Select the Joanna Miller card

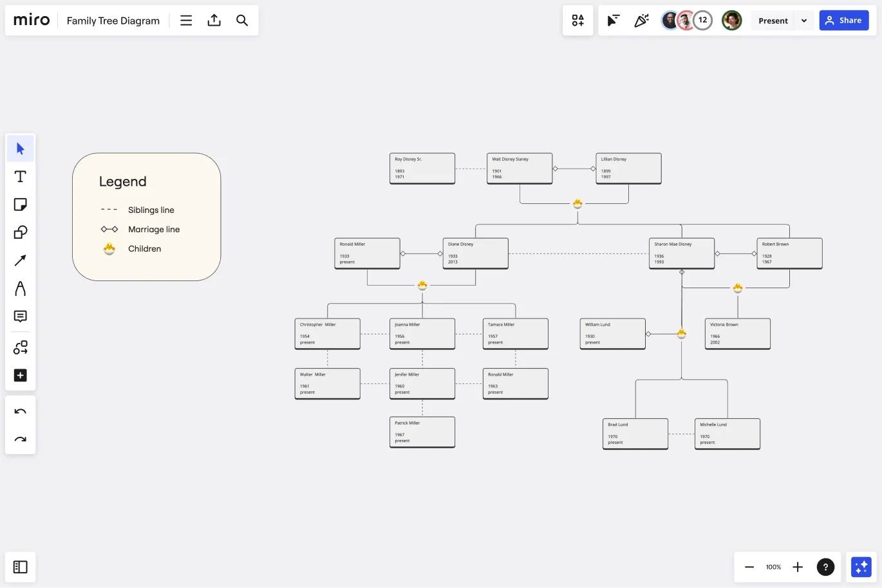click(x=422, y=334)
